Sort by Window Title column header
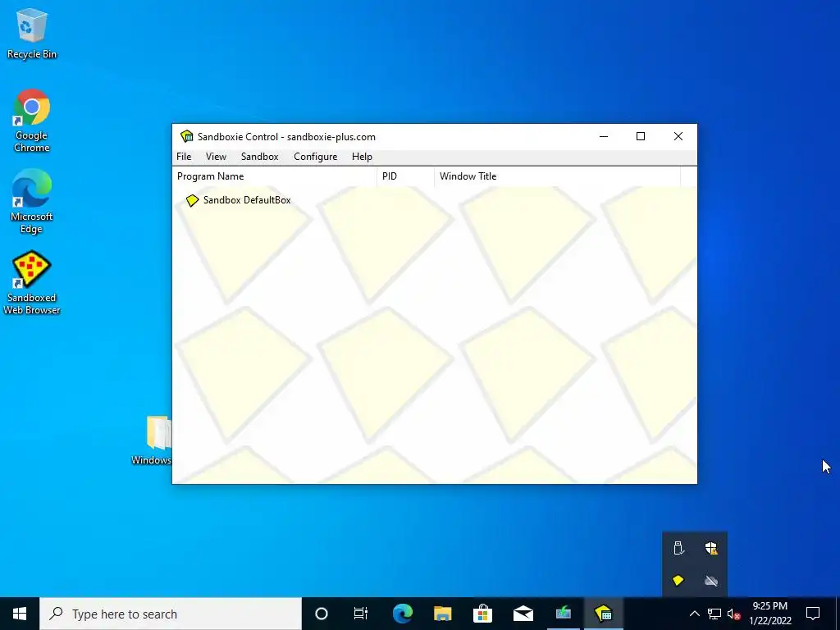Image resolution: width=840 pixels, height=630 pixels. tap(557, 176)
